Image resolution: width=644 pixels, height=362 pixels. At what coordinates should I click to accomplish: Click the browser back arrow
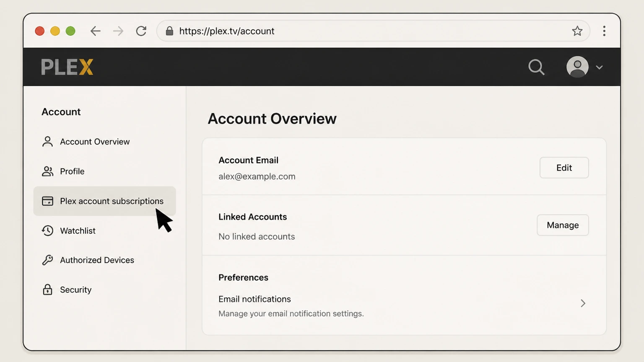pyautogui.click(x=96, y=31)
